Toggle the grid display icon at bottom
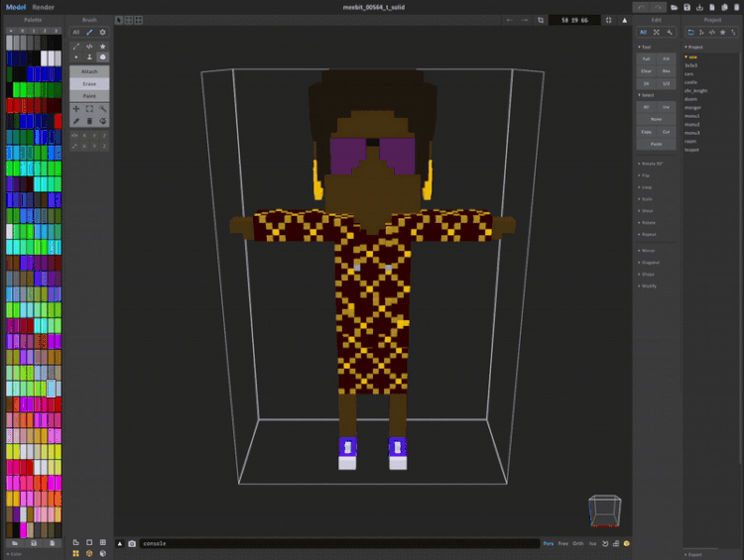This screenshot has height=560, width=744. (103, 542)
